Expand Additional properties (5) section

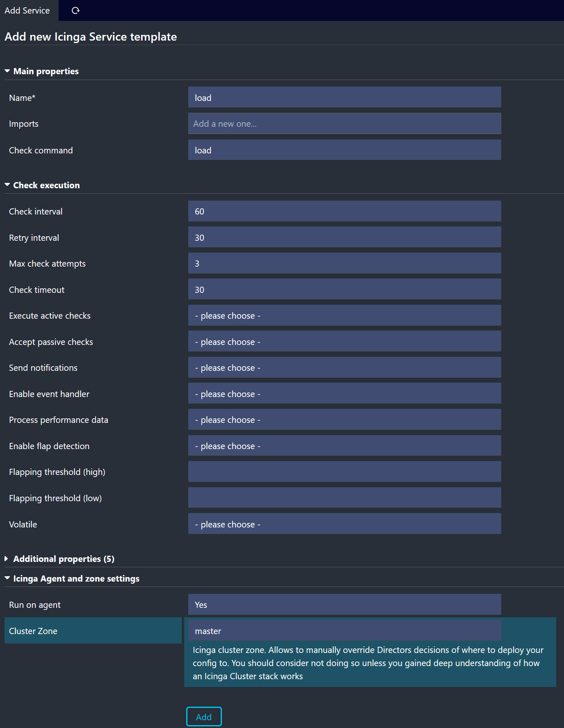63,559
